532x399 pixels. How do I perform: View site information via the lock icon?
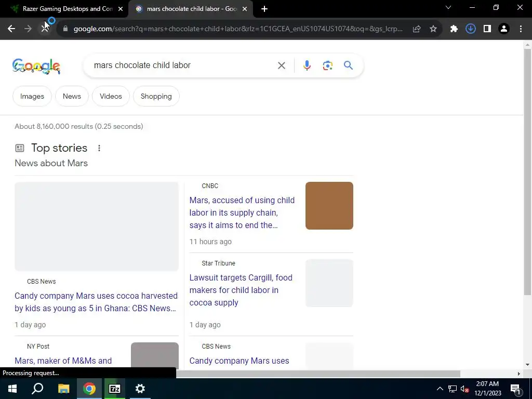[65, 29]
